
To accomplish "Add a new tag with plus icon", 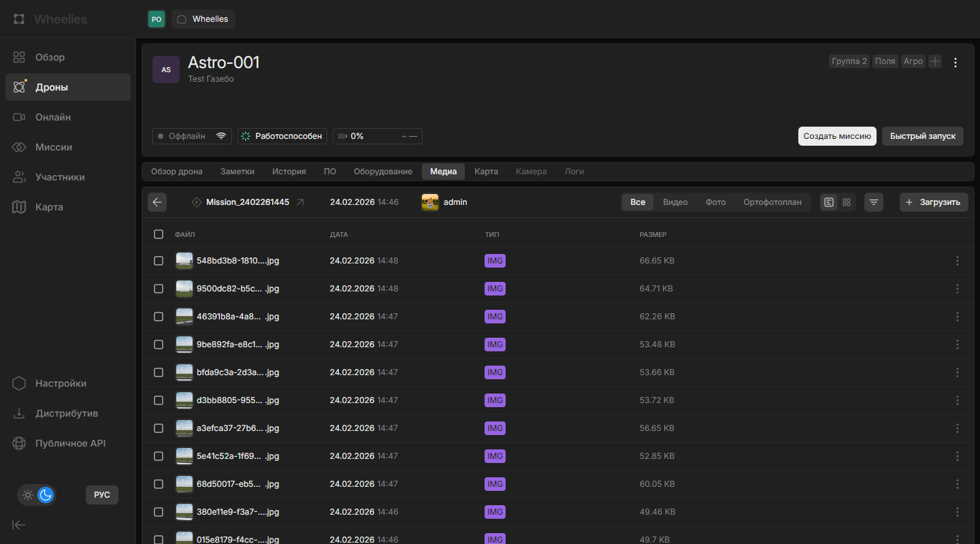I will point(935,61).
